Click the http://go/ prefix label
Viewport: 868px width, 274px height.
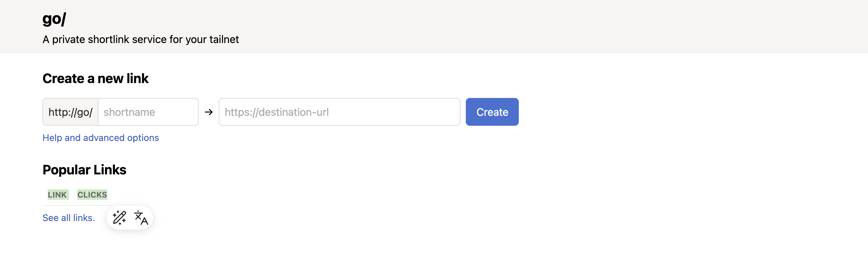point(71,112)
